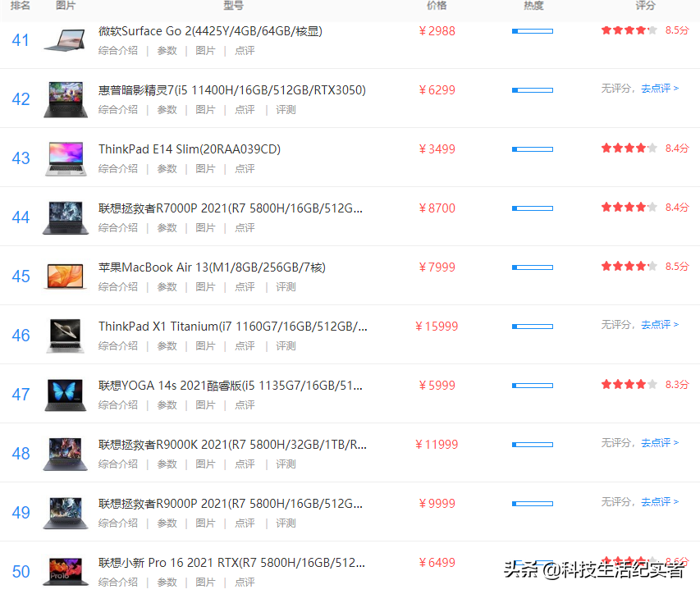
Task: Open 参数 for 联想YOGA 14s 2021
Action: [167, 405]
